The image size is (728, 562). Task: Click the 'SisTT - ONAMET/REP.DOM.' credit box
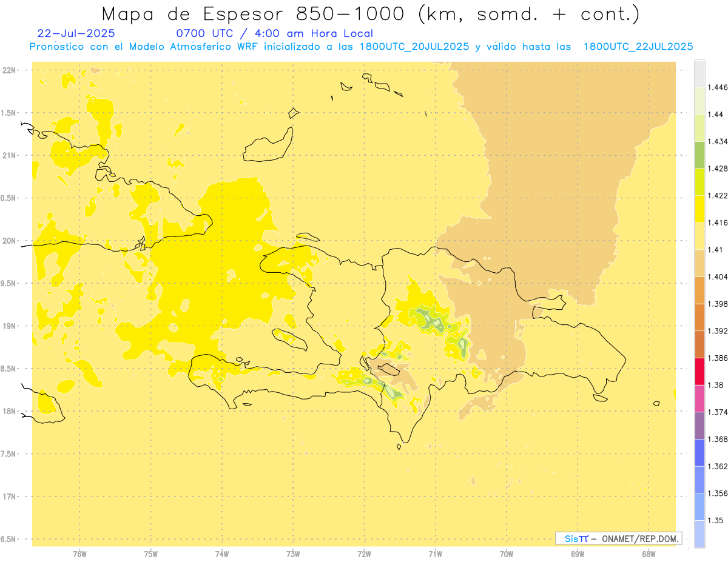coord(619,538)
